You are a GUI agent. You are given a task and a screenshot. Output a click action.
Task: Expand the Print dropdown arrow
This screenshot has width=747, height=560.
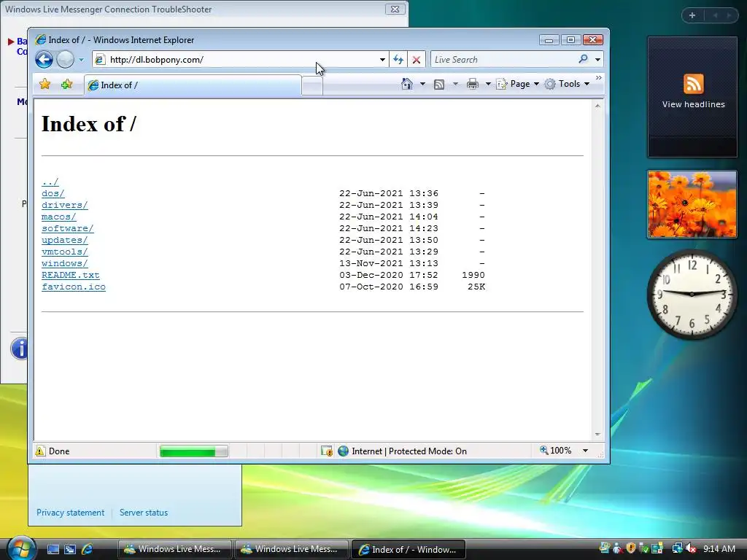coord(488,85)
